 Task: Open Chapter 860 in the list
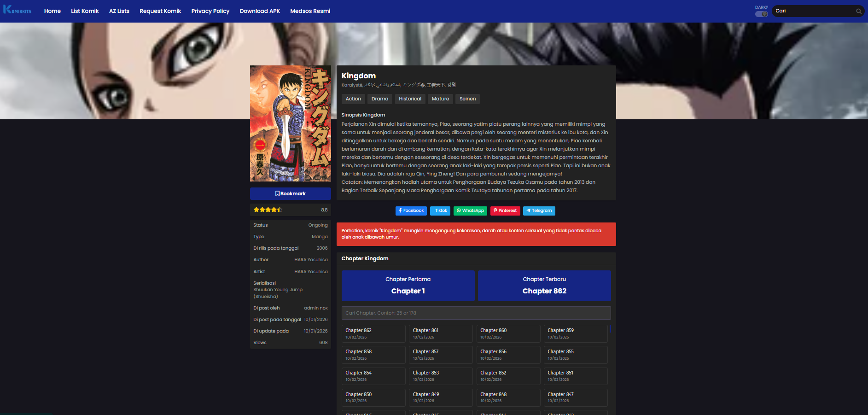point(508,333)
